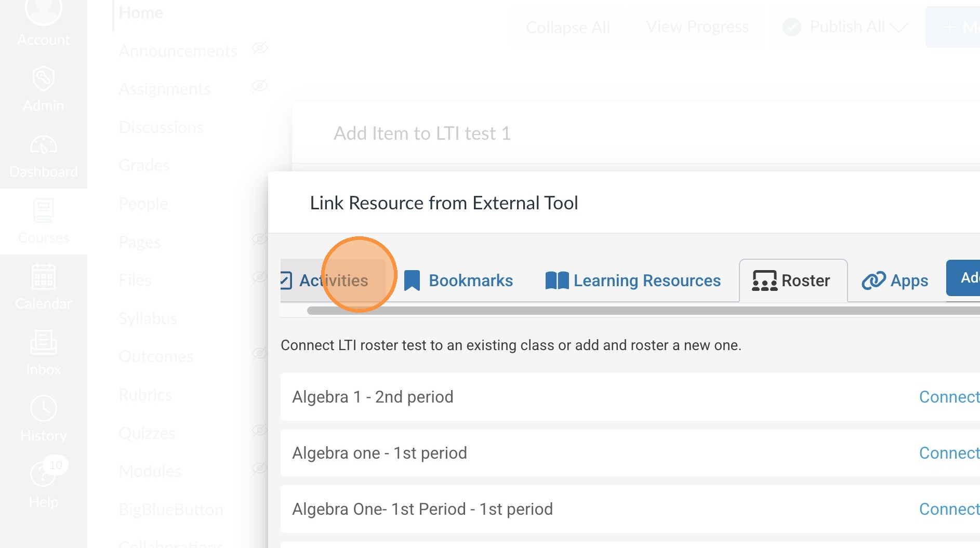This screenshot has width=980, height=548.
Task: Expand the Publish All dropdown
Action: (899, 27)
